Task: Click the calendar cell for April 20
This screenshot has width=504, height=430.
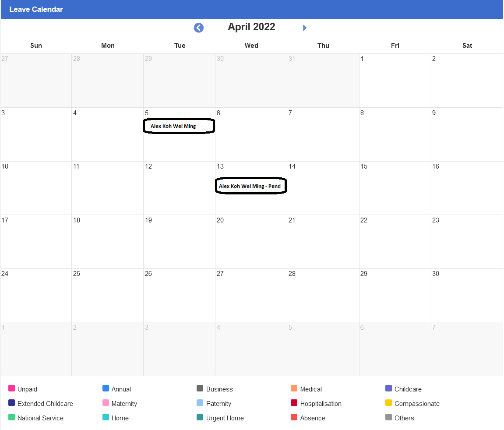Action: [x=251, y=243]
